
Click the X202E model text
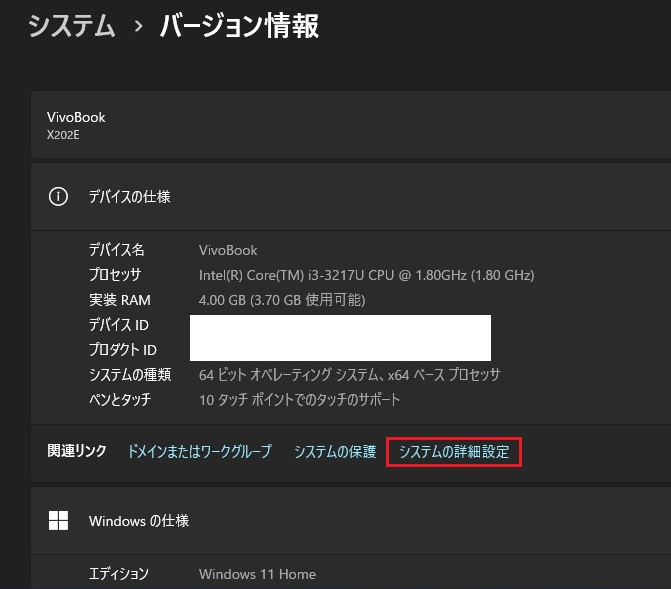click(x=63, y=135)
